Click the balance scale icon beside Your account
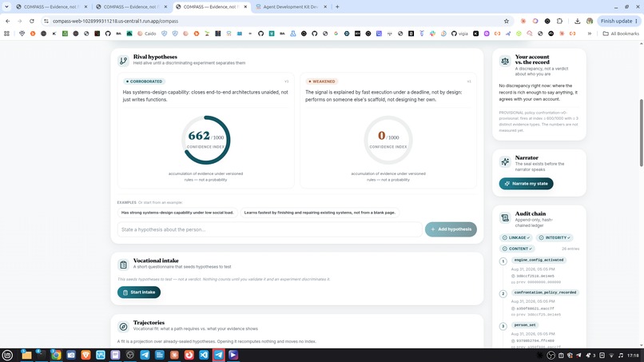The width and height of the screenshot is (644, 362). [505, 61]
